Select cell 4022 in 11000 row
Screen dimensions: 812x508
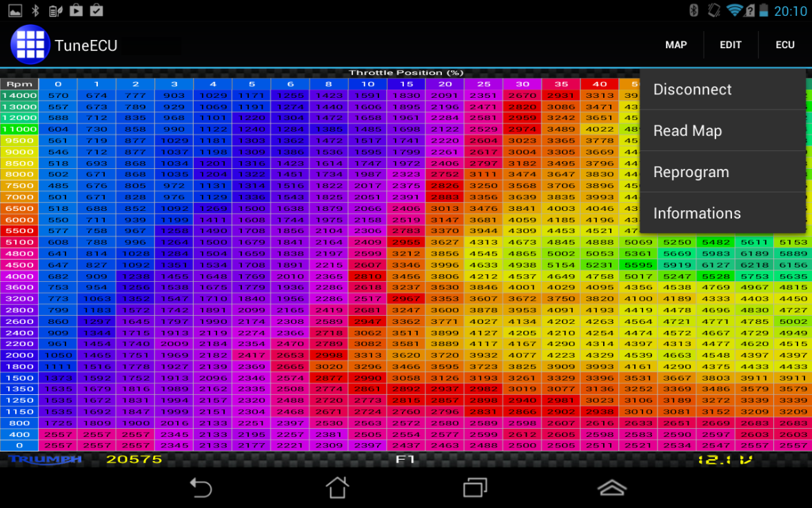point(600,129)
